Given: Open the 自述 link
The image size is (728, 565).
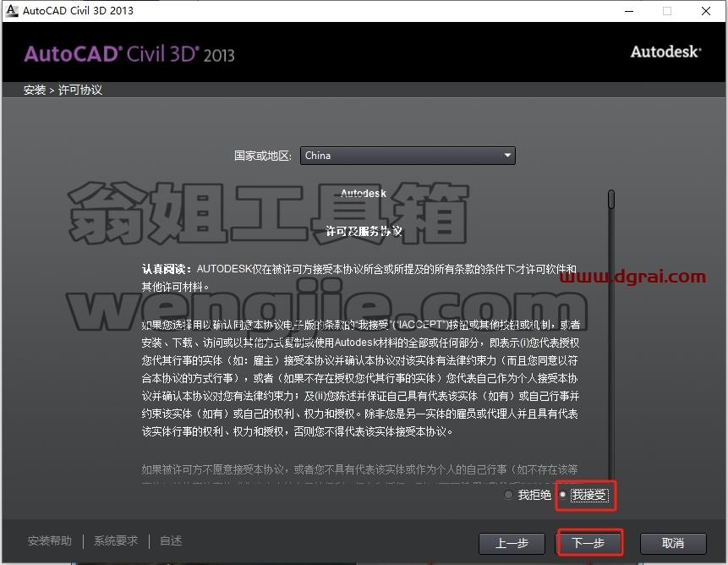Looking at the screenshot, I should coord(171,540).
